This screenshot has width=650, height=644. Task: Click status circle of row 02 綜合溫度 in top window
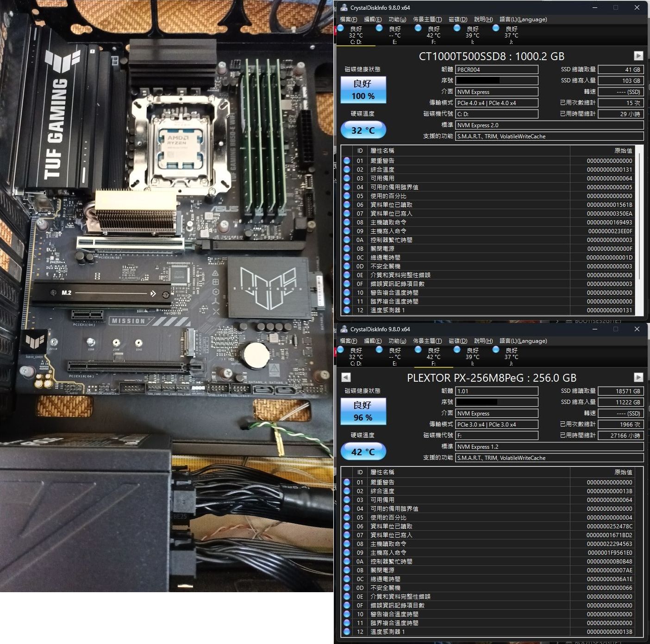tap(347, 169)
